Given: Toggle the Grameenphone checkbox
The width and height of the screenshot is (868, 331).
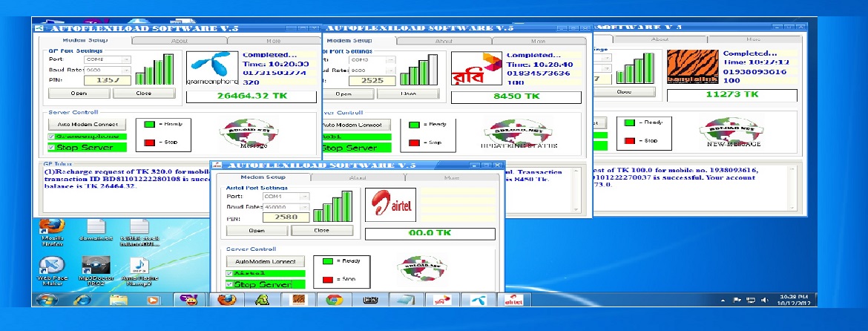Looking at the screenshot, I should click(51, 136).
